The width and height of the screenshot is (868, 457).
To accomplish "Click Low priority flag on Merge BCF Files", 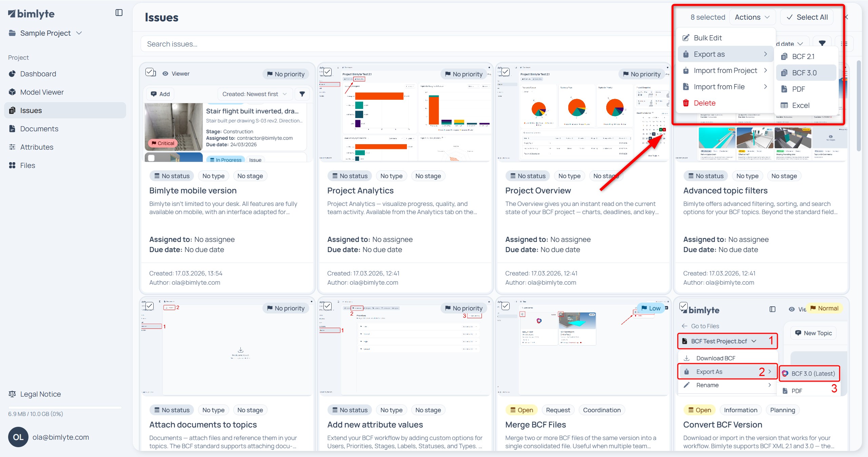I will tap(651, 308).
